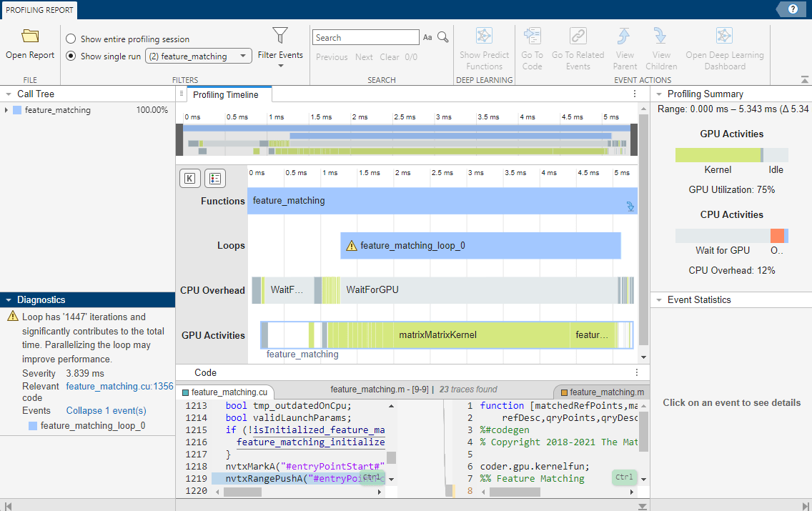Open the feature_matching.cu:1356 relevant code link
This screenshot has height=511, width=812.
119,386
